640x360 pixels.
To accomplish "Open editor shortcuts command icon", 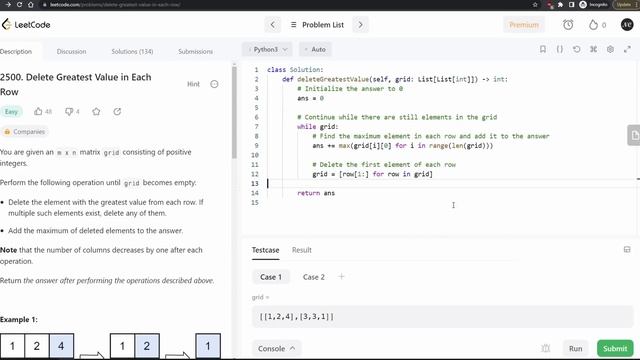I will (593, 49).
